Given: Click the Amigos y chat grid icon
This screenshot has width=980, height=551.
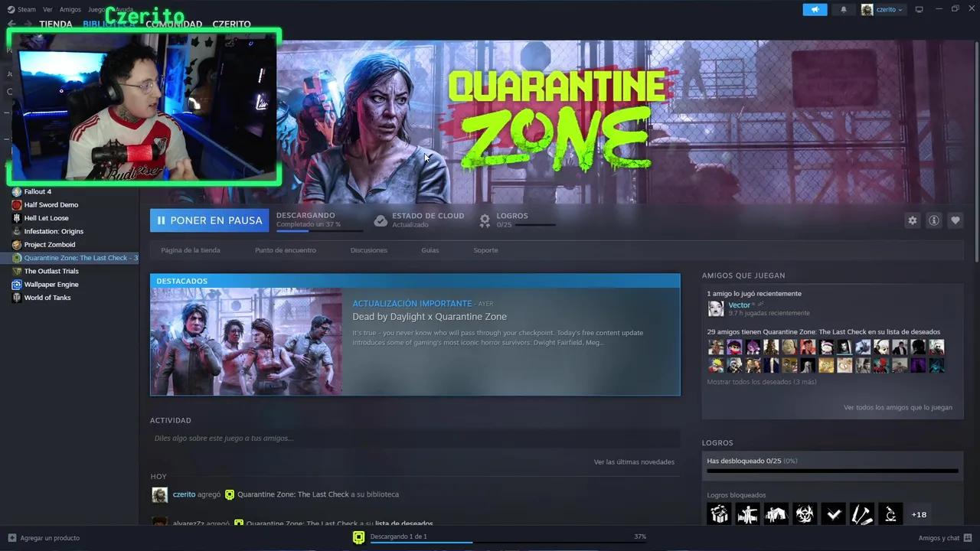Looking at the screenshot, I should (968, 538).
